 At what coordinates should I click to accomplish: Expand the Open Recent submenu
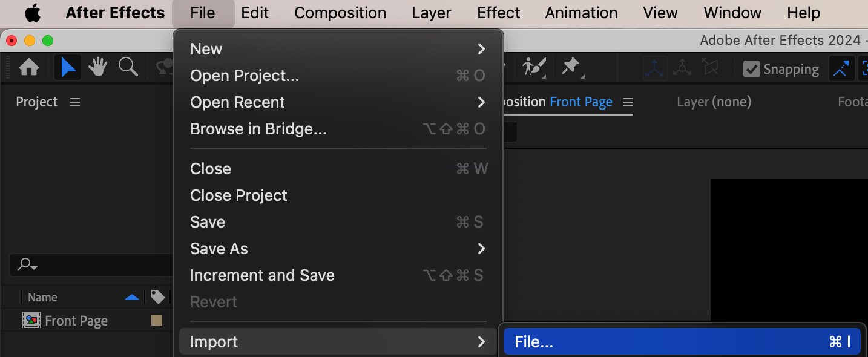pos(338,102)
